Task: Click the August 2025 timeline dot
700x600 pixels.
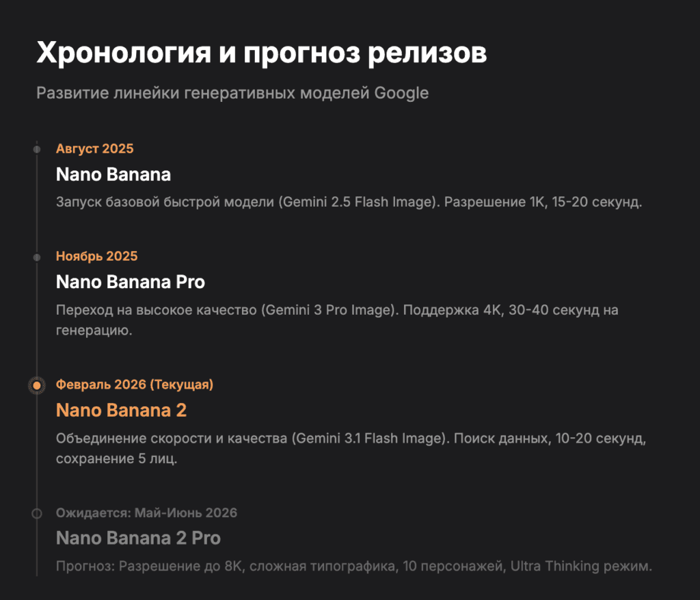Action: click(37, 149)
